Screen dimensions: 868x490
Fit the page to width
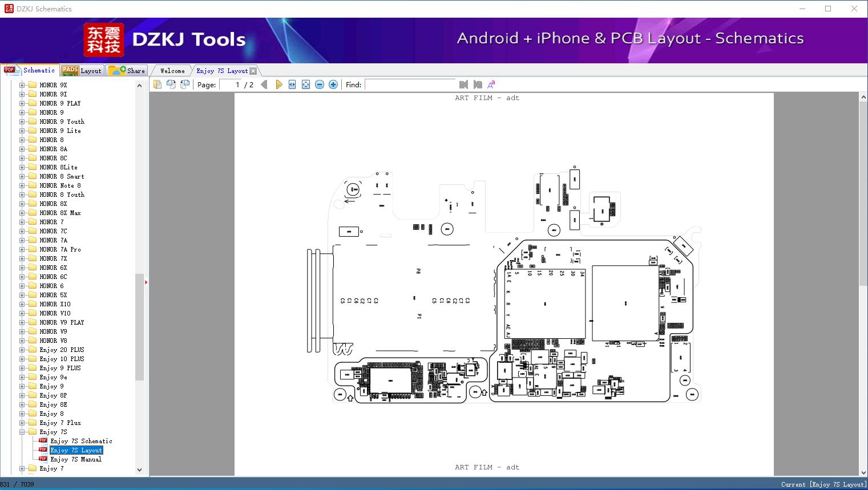(x=292, y=84)
